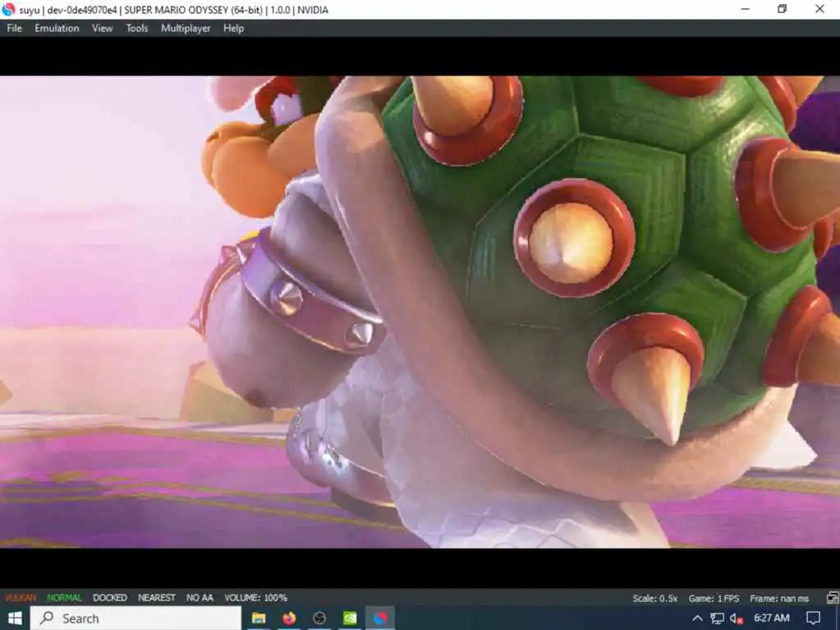
Task: Click the VOLUME: 100% status button
Action: [x=256, y=597]
